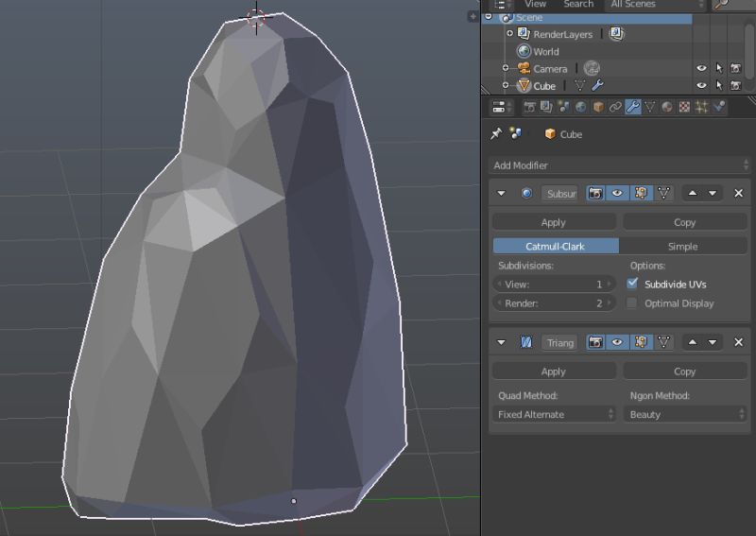Viewport: 756px width, 536px height.
Task: Expand the Camera tree item
Action: [506, 68]
